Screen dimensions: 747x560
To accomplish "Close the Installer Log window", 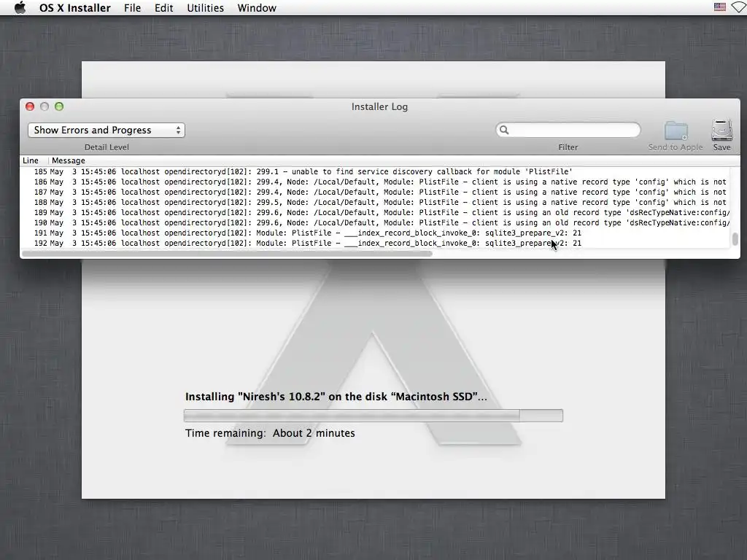I will tap(30, 106).
